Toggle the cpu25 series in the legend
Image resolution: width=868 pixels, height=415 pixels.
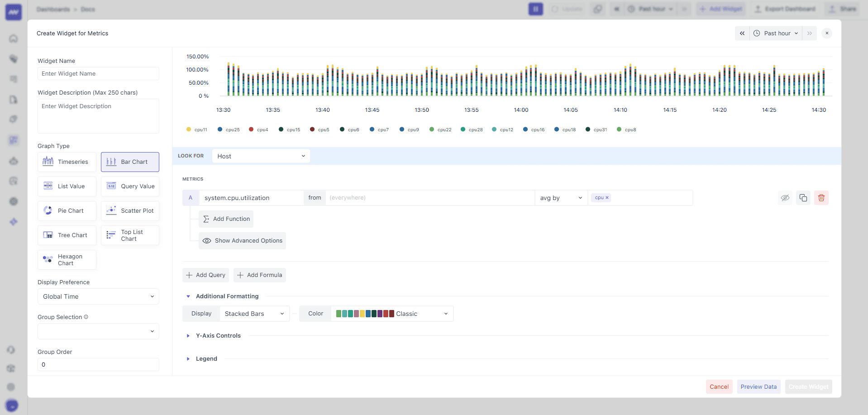(x=229, y=129)
